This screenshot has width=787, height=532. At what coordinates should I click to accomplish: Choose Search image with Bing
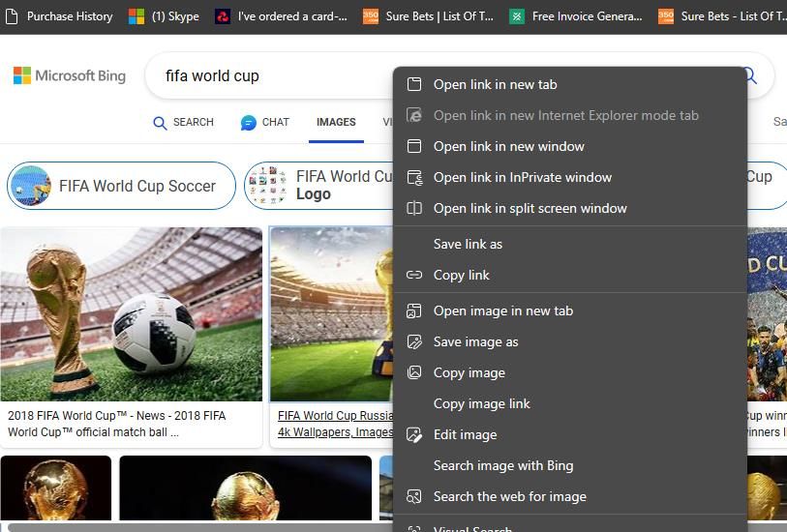(570, 466)
